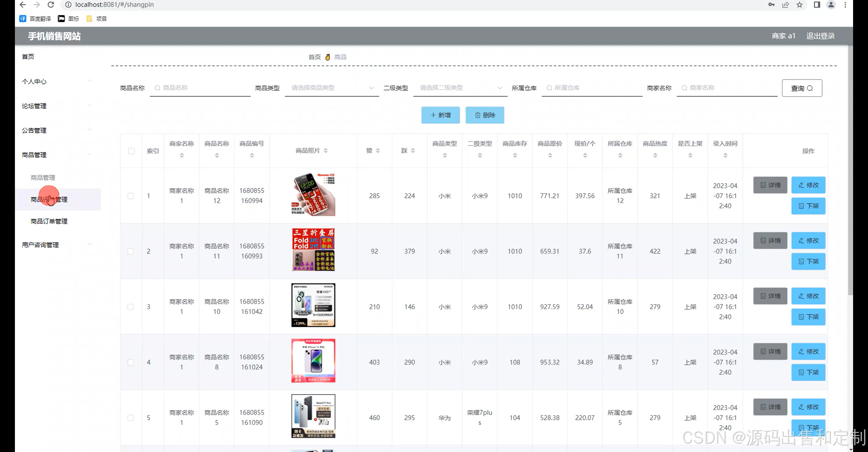
Task: Check the checkbox for row 3
Action: coord(131,307)
